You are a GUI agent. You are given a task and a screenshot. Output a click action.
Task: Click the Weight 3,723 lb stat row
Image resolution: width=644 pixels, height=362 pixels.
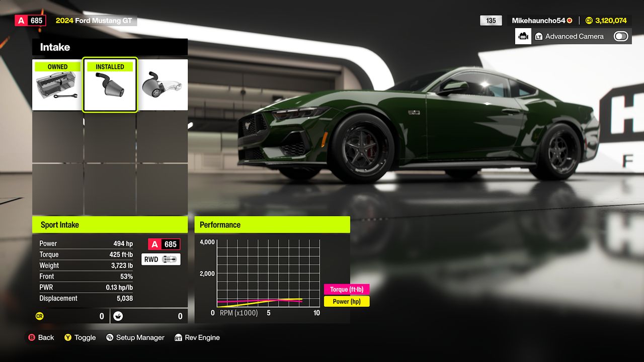coord(86,265)
